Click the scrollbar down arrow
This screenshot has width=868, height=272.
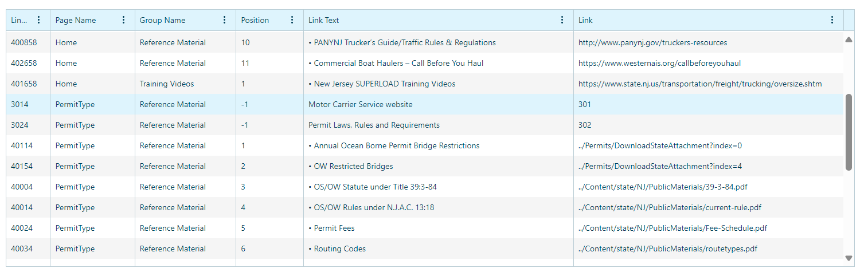pos(849,258)
